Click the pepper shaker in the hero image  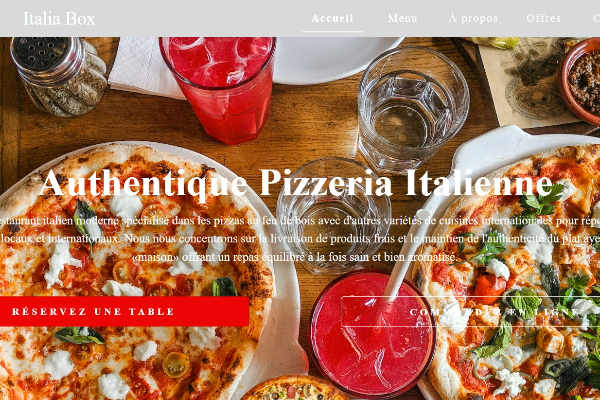coord(59,76)
